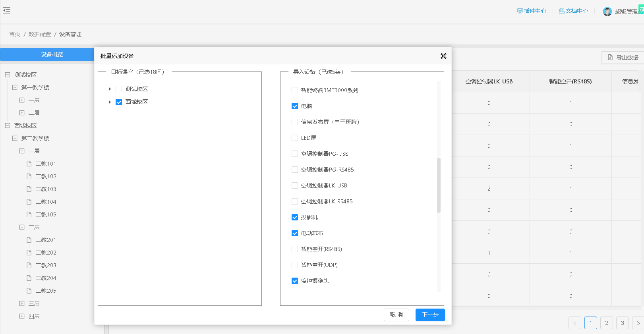The width and height of the screenshot is (644, 334).
Task: Collapse 第二教学楼 sidebar tree node
Action: click(15, 138)
